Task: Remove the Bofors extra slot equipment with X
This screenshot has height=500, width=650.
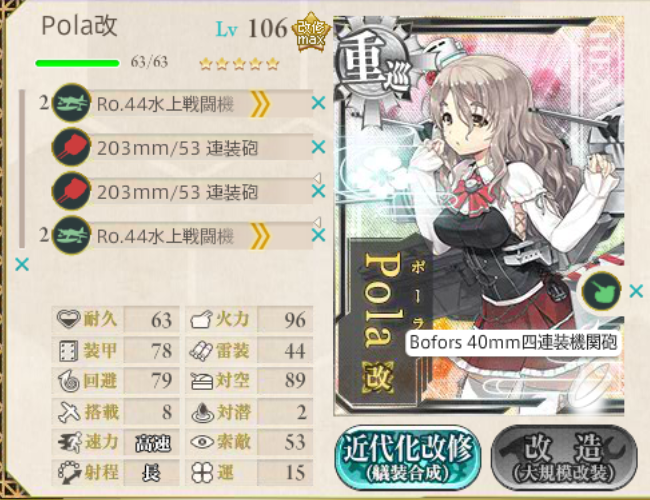Action: [636, 291]
